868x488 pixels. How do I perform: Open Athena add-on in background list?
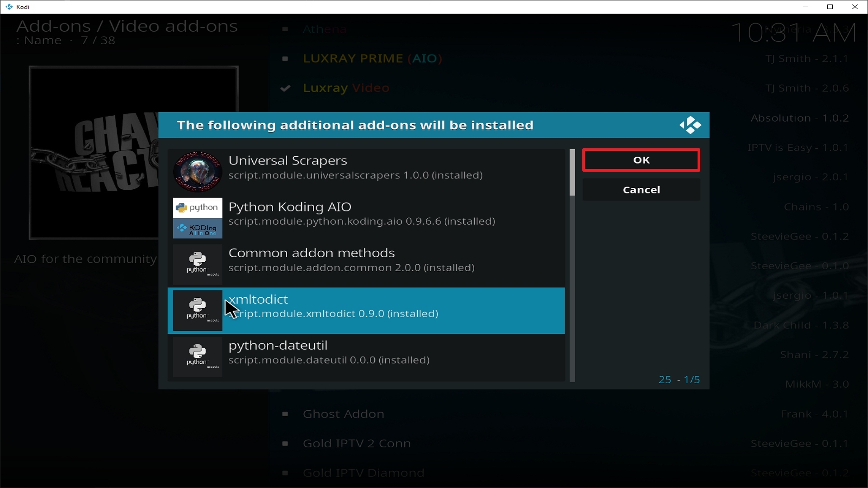tap(325, 29)
